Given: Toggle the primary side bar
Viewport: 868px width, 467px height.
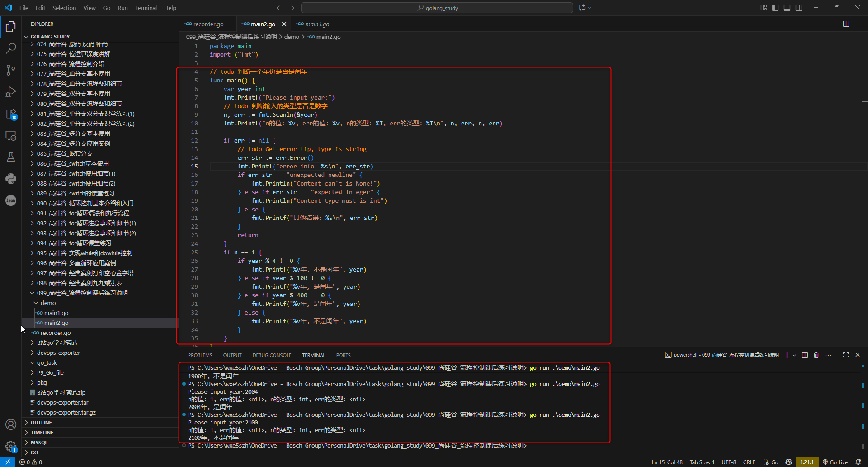Looking at the screenshot, I should coord(775,8).
